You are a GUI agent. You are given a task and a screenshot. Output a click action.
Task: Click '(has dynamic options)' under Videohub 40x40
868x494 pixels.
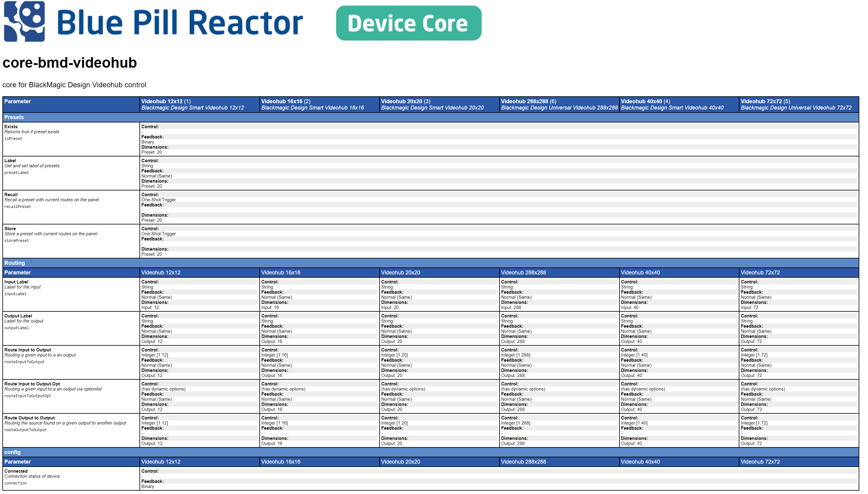pyautogui.click(x=643, y=389)
